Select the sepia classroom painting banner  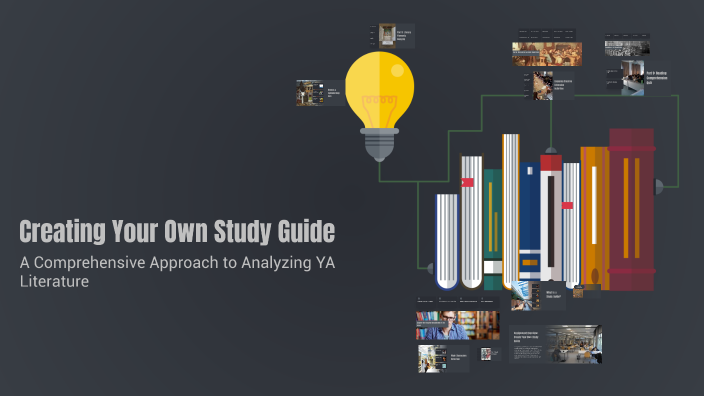tap(547, 54)
